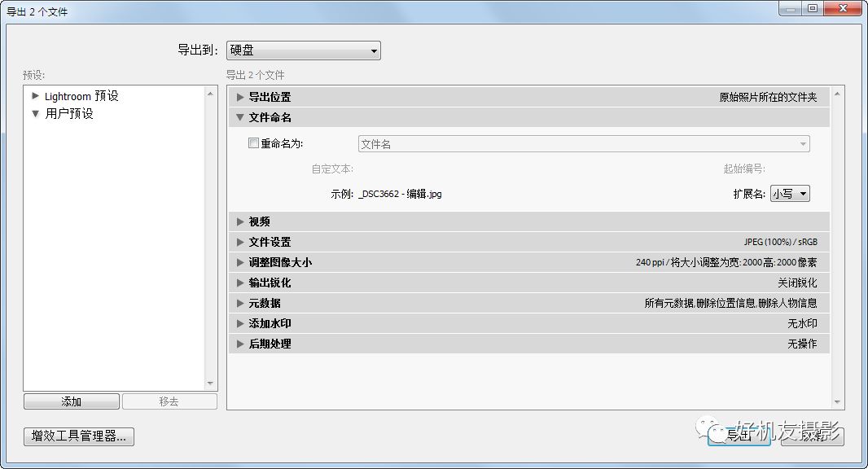Expand the 导出位置 section
The width and height of the screenshot is (868, 469).
click(239, 95)
